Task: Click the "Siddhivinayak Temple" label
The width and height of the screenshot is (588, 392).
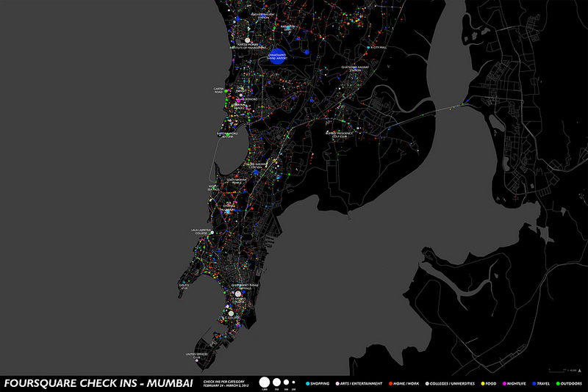Action: coord(237,181)
